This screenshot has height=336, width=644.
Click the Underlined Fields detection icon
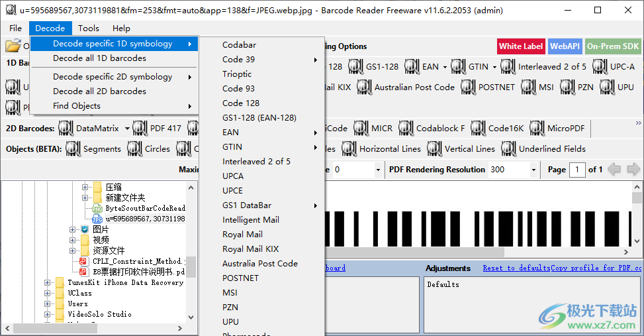509,149
